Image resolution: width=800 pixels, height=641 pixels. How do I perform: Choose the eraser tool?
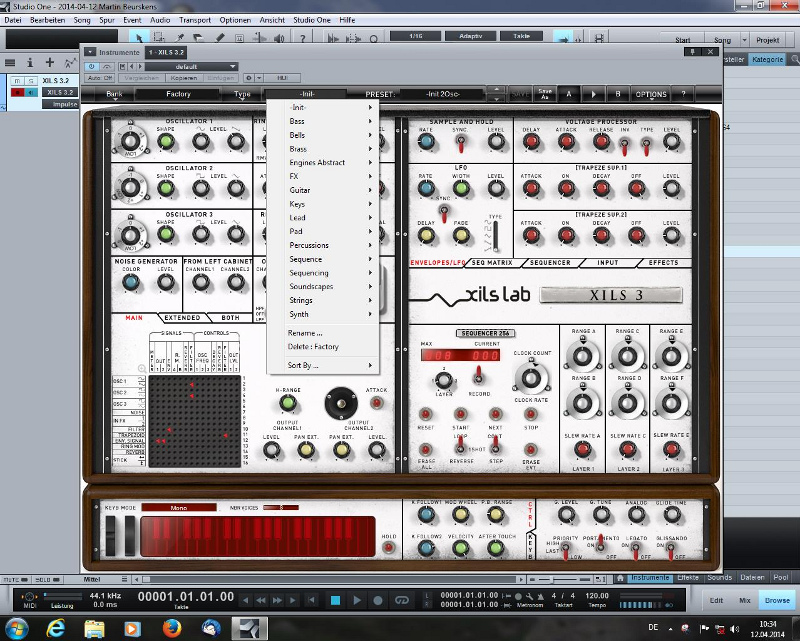[x=198, y=38]
